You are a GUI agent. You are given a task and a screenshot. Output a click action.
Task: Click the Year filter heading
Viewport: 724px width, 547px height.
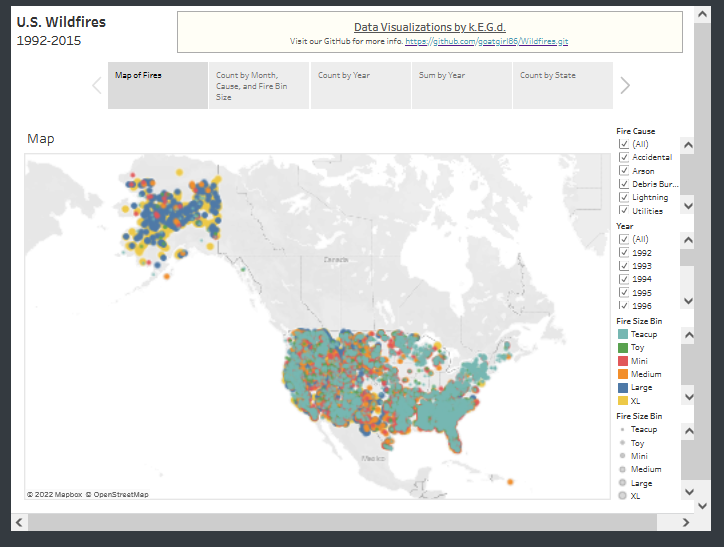pyautogui.click(x=625, y=226)
